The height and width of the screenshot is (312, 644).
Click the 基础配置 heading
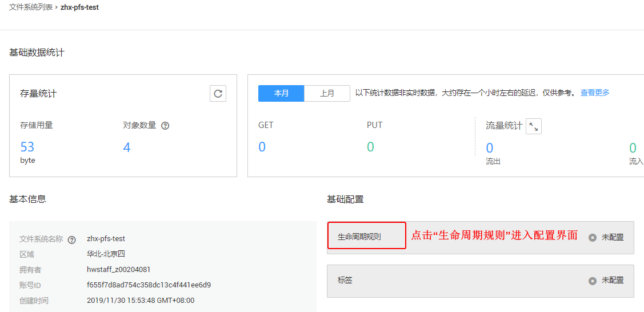point(345,199)
